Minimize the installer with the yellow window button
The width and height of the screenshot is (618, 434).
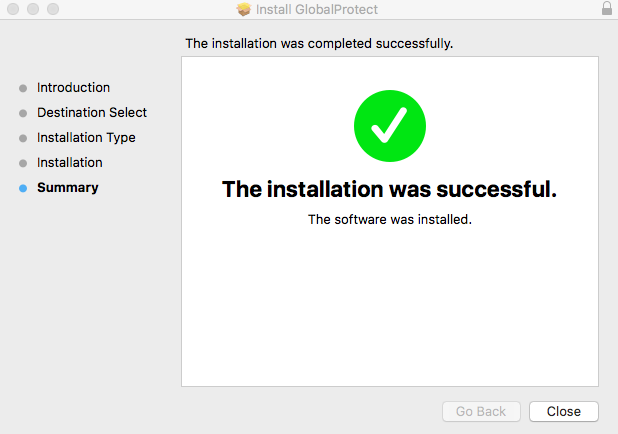click(x=33, y=9)
